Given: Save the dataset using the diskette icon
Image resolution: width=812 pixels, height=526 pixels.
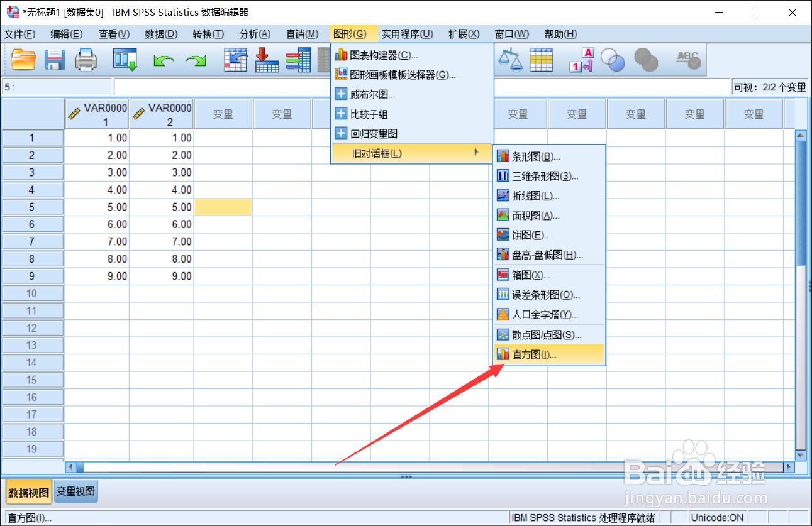Looking at the screenshot, I should coord(54,60).
